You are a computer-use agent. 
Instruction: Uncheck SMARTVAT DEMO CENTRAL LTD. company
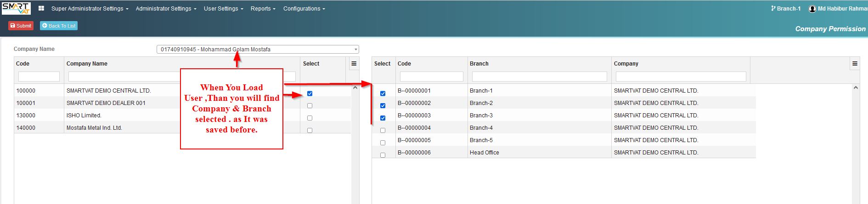point(310,94)
